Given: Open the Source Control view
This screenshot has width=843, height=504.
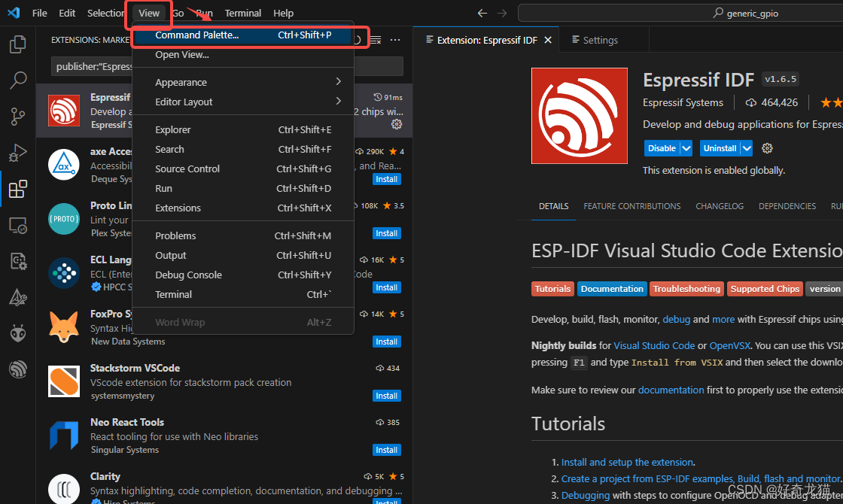Looking at the screenshot, I should (18, 117).
